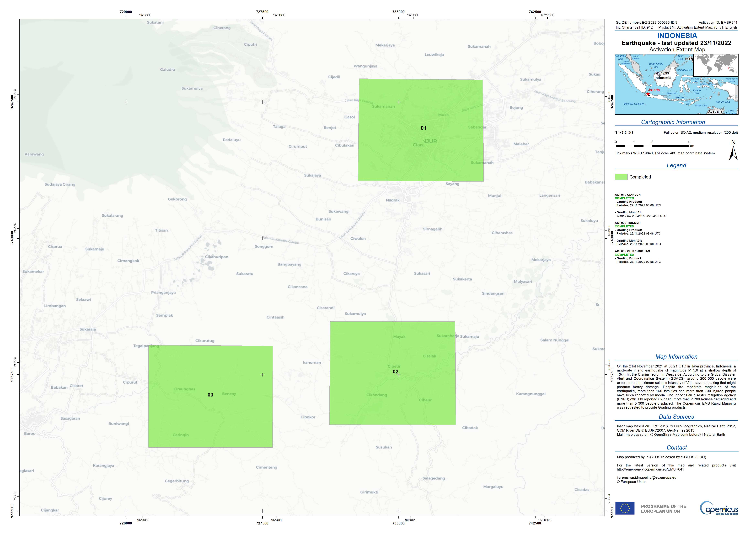Click the INDONESIA title heading

(677, 36)
